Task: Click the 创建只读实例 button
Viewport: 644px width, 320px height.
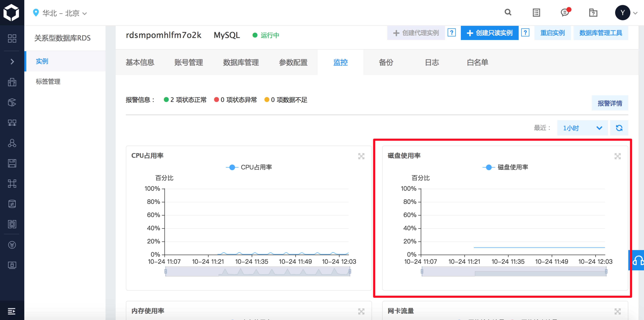Action: click(489, 33)
